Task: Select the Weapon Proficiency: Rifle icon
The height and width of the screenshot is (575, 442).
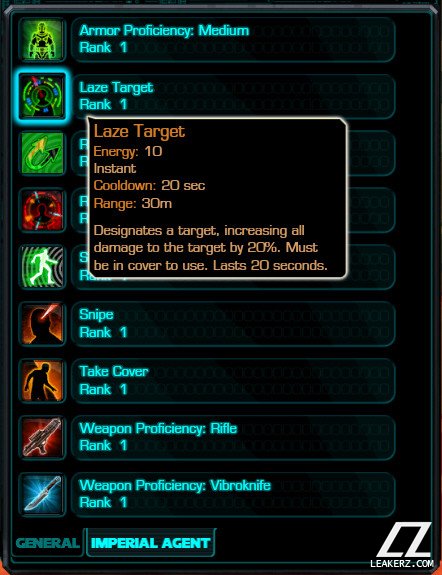Action: point(42,437)
